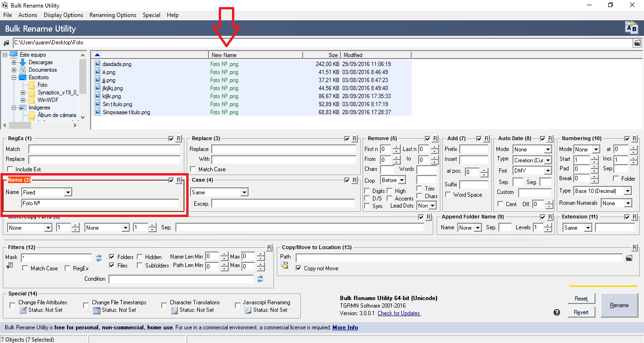Click the Name text field containing Foto Nº
Screen dimensions: 644x343
(100, 203)
